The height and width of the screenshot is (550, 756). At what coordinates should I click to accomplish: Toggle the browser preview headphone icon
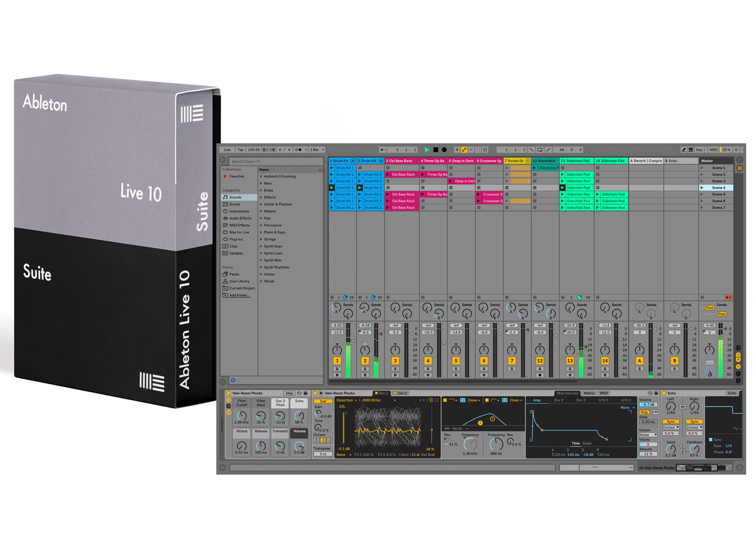tap(233, 380)
